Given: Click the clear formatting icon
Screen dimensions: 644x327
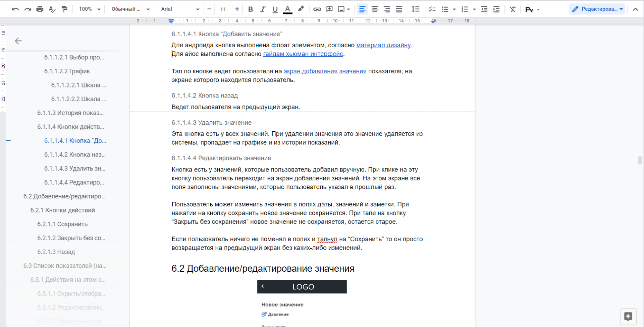Looking at the screenshot, I should pos(513,9).
